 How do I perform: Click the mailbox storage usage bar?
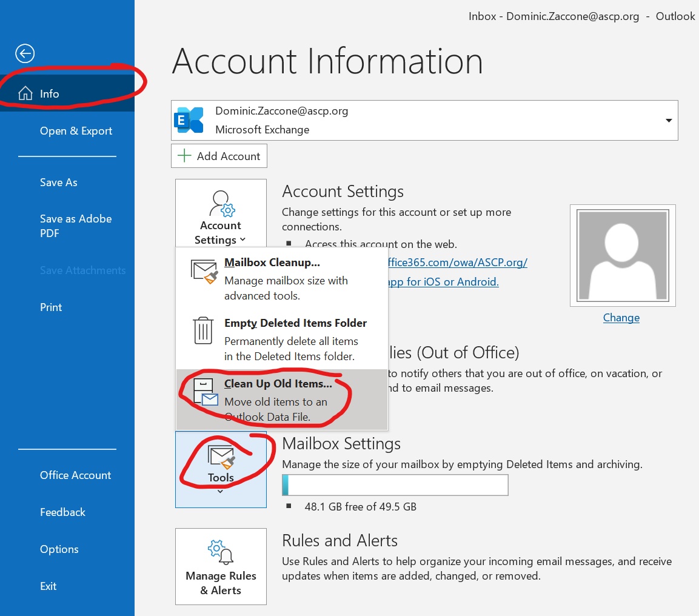(x=395, y=485)
